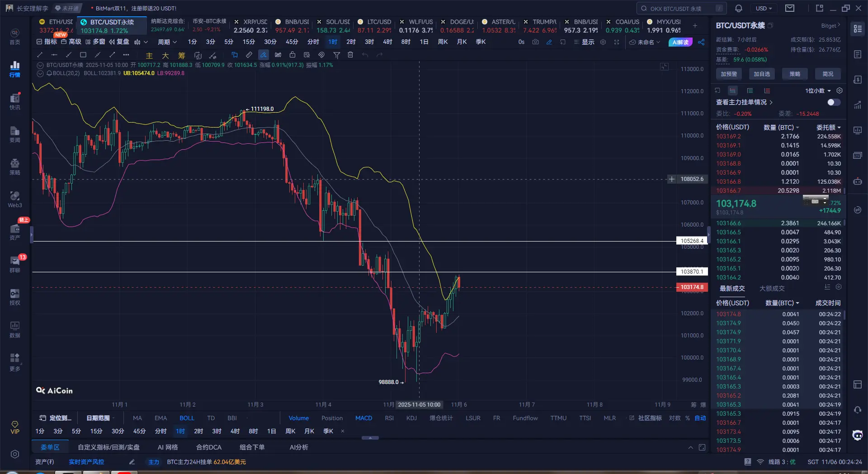868x474 pixels.
Task: Click the 105268.4 horizontal line price label
Action: point(692,241)
